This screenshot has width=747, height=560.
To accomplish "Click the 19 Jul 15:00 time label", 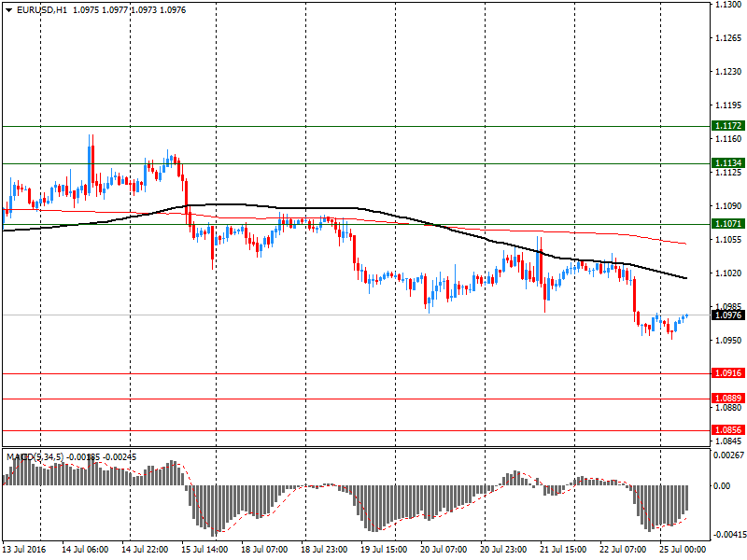I will pyautogui.click(x=384, y=550).
